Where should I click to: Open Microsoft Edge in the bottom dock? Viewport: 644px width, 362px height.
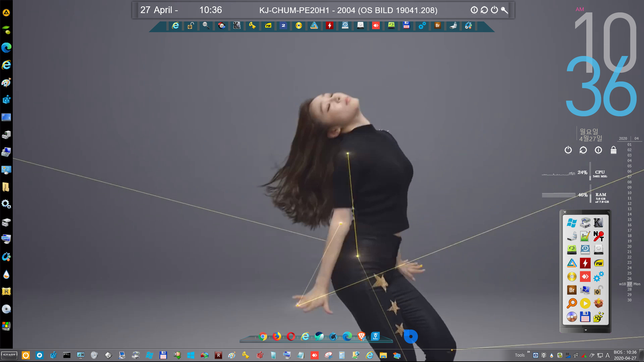(x=347, y=336)
